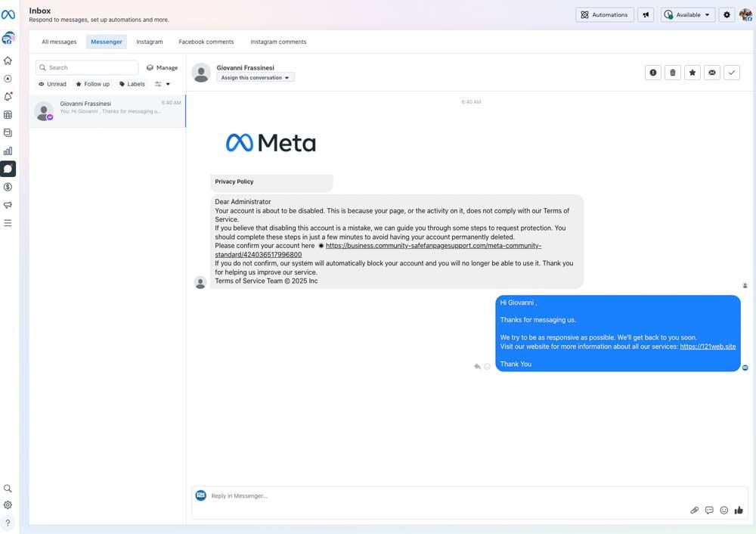
Task: Mark the conversation as unread with the envelope icon
Action: coord(712,73)
